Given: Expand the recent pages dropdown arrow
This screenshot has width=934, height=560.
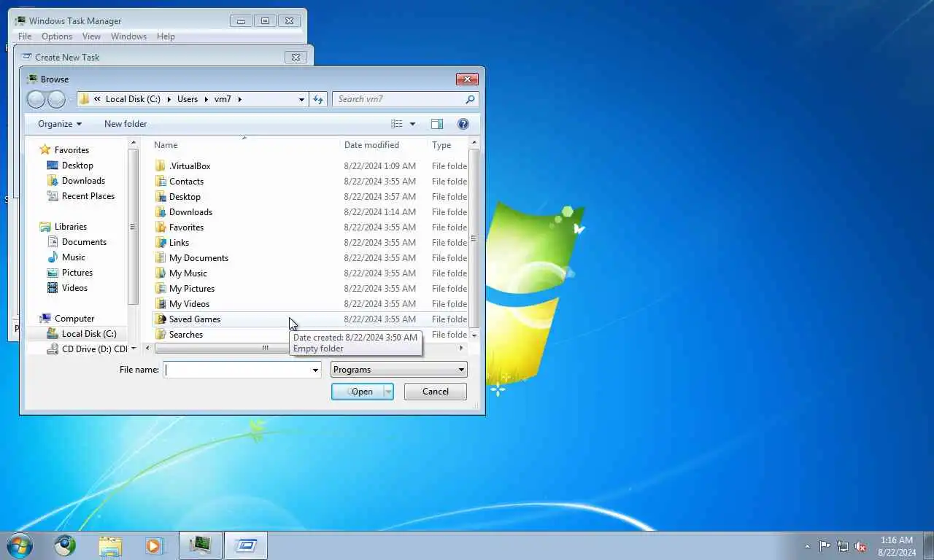Looking at the screenshot, I should 71,99.
